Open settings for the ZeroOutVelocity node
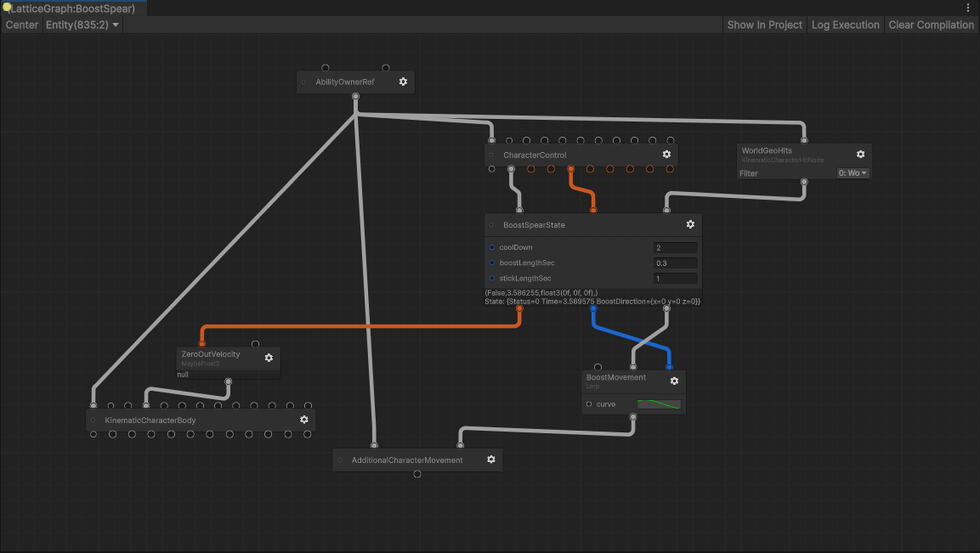Image resolution: width=980 pixels, height=553 pixels. [269, 358]
